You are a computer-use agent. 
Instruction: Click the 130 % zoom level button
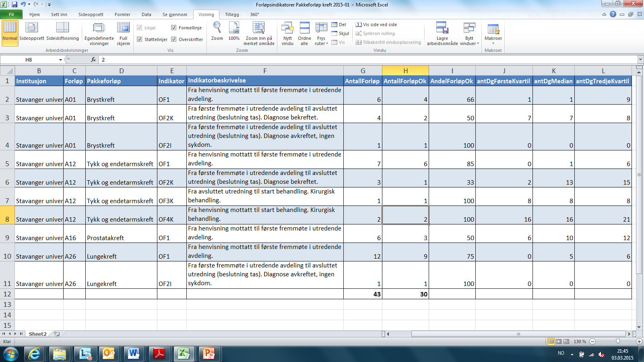click(x=580, y=341)
